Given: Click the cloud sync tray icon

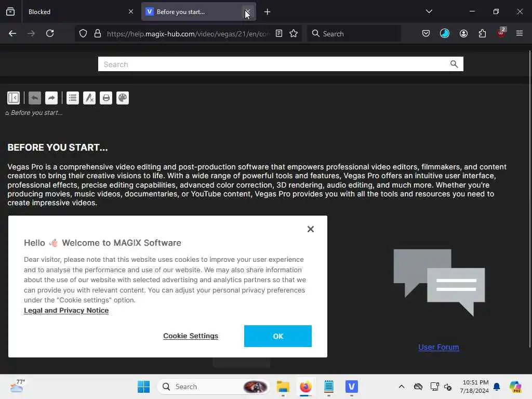Looking at the screenshot, I should coord(418,387).
